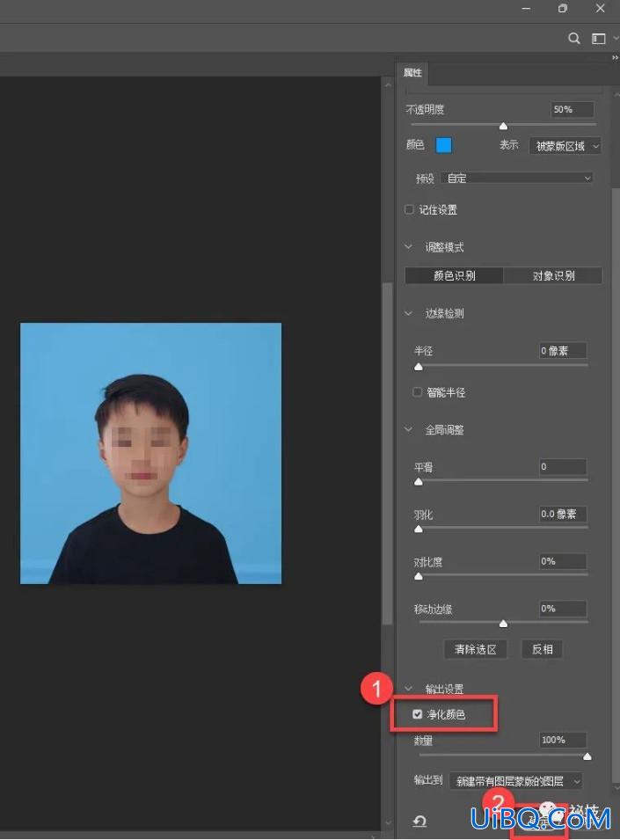Open the workspace switcher icon
Screen dimensions: 620x840
[599, 39]
